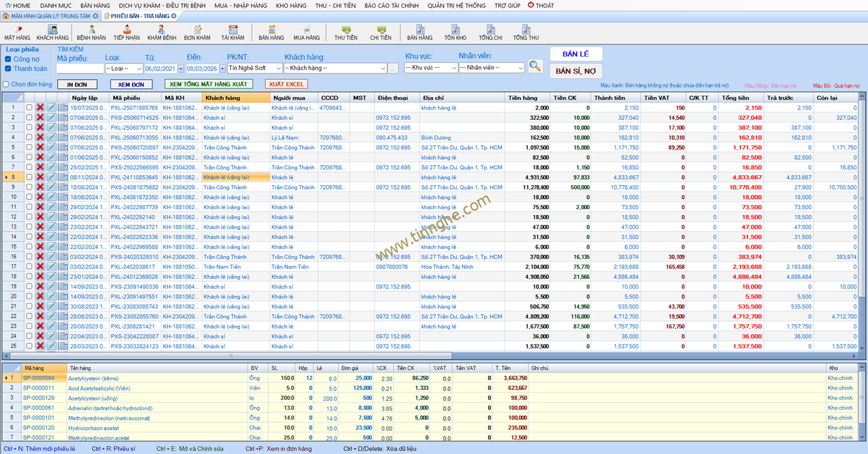Uncheck the Công nợ checkbox
868x454 pixels.
8,60
